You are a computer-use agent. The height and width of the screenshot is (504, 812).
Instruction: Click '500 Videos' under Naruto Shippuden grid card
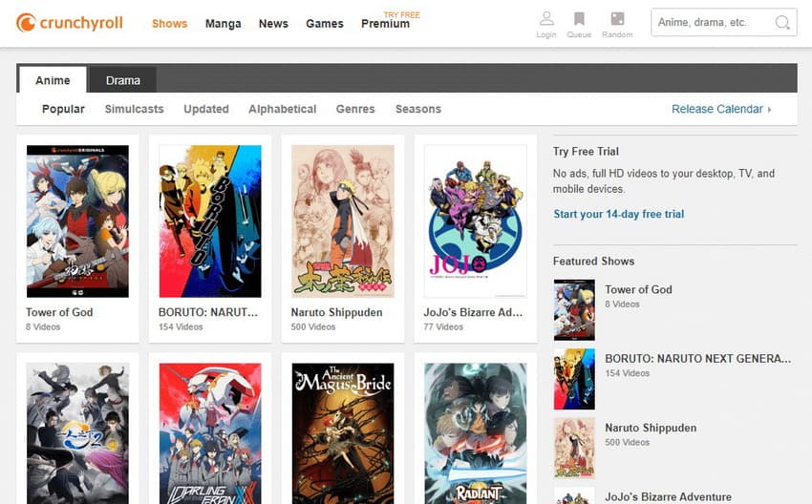[313, 327]
